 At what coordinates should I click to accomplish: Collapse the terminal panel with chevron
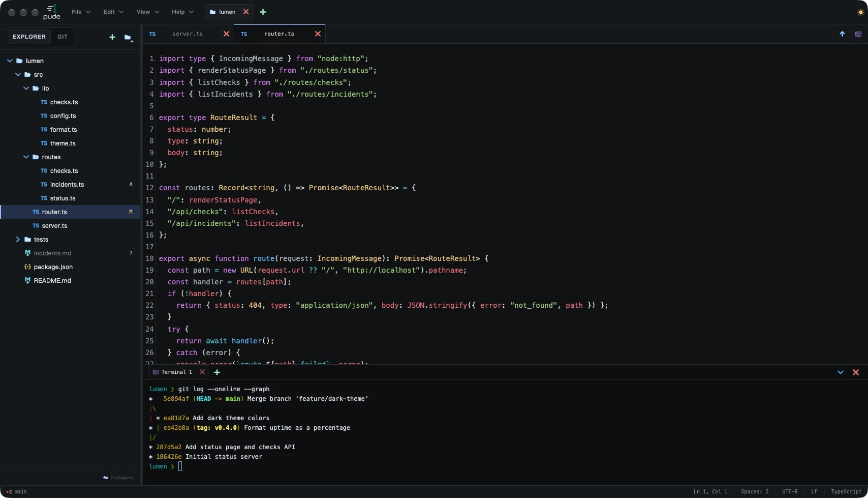pyautogui.click(x=841, y=372)
